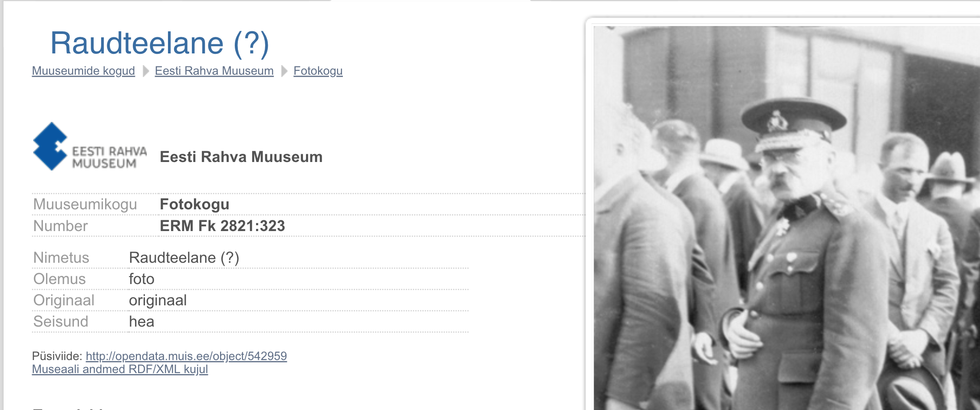The height and width of the screenshot is (410, 980).
Task: Click the Nimetus value Raudteelane (?)
Action: (184, 258)
